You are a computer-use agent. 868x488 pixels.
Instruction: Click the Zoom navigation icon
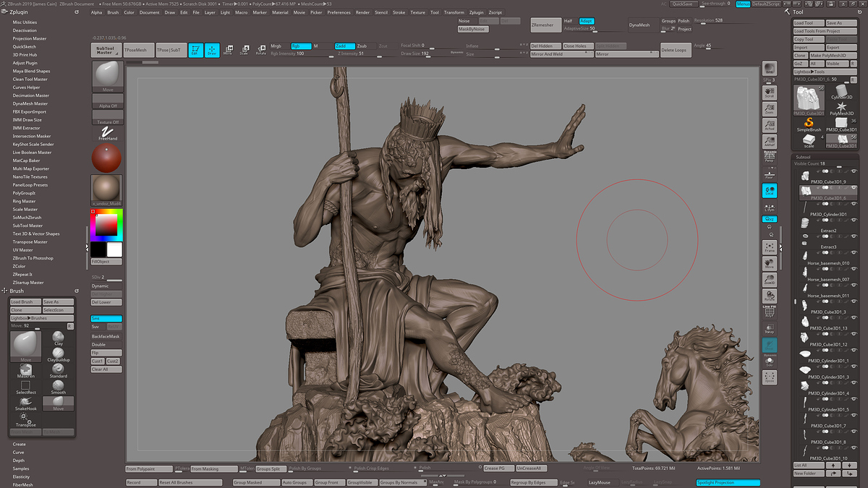point(770,108)
